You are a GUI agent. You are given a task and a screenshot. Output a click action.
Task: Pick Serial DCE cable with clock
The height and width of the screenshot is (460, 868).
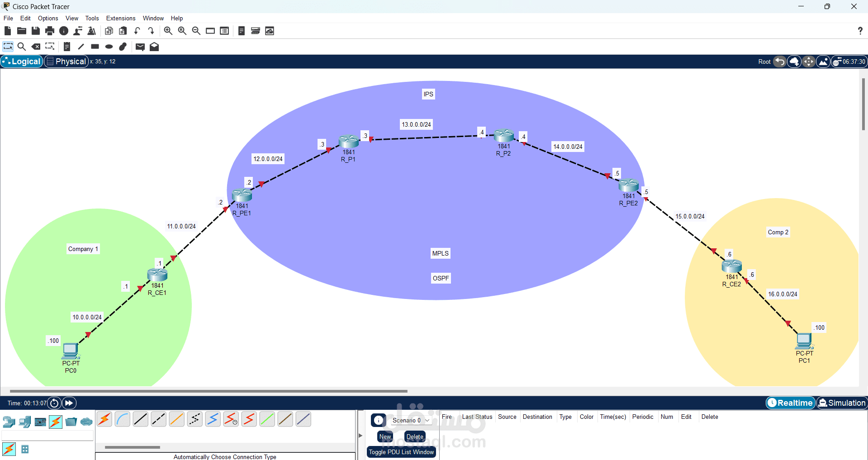point(231,419)
